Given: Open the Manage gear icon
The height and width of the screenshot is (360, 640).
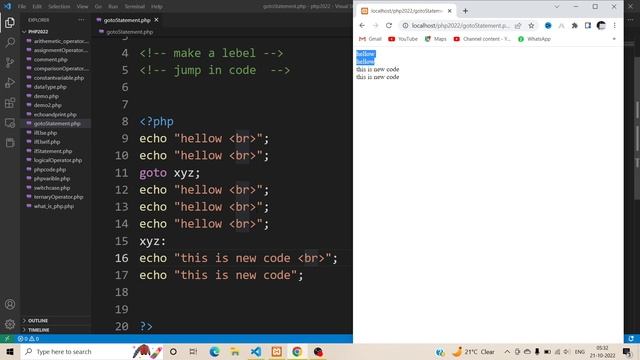Looking at the screenshot, I should pyautogui.click(x=10, y=324).
